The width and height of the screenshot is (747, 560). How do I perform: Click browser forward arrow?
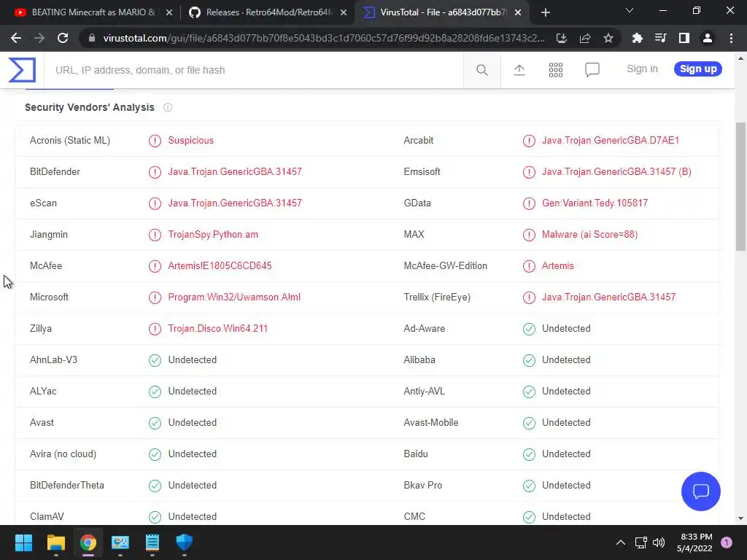[x=39, y=38]
